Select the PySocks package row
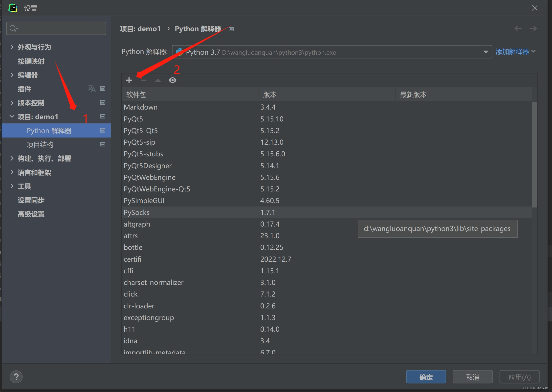 [x=327, y=212]
